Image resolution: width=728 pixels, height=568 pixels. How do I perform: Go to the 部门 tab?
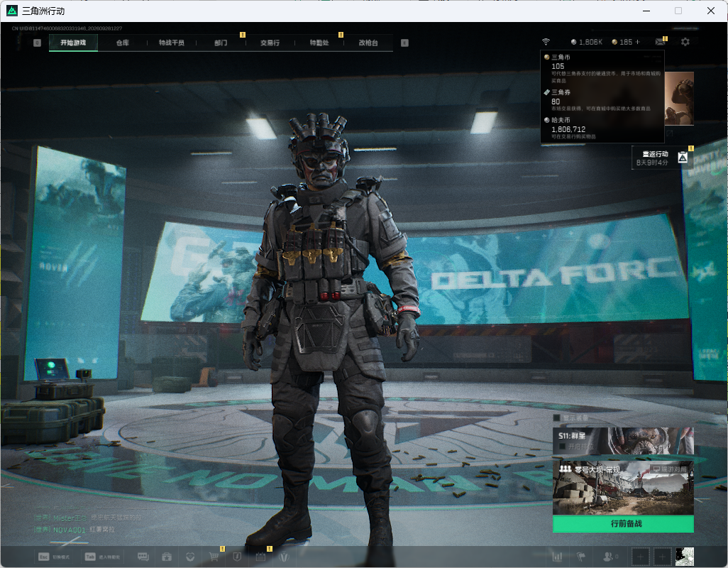tap(221, 43)
